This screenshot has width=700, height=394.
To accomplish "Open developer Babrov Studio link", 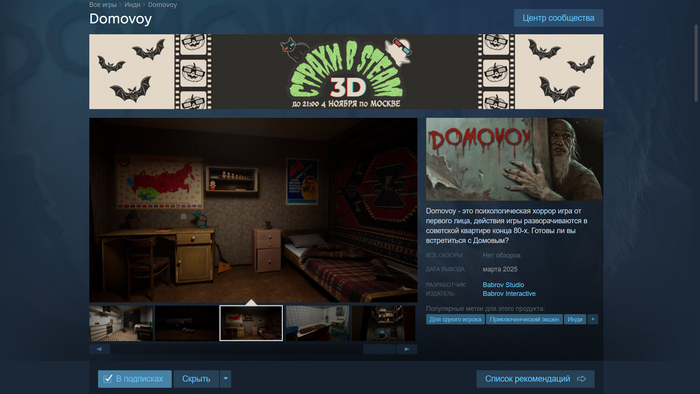I will (x=503, y=285).
